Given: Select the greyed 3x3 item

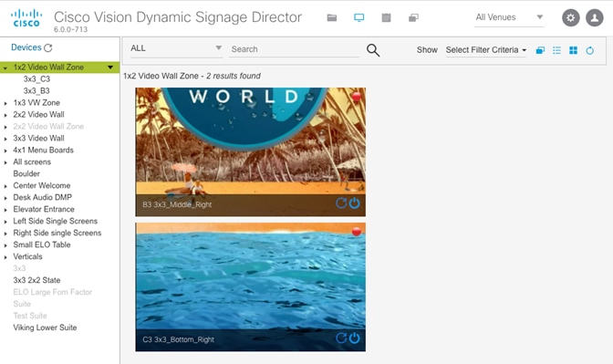Looking at the screenshot, I should 19,268.
